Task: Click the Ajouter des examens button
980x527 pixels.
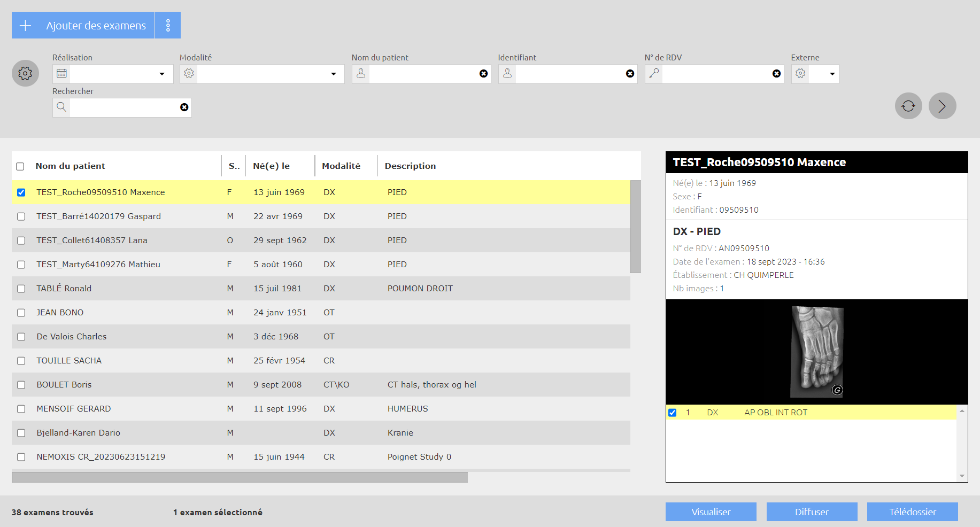Action: (x=83, y=25)
